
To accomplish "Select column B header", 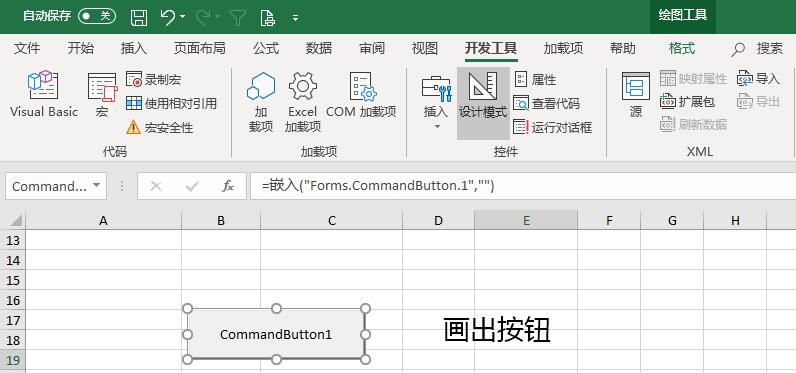I will tap(221, 220).
